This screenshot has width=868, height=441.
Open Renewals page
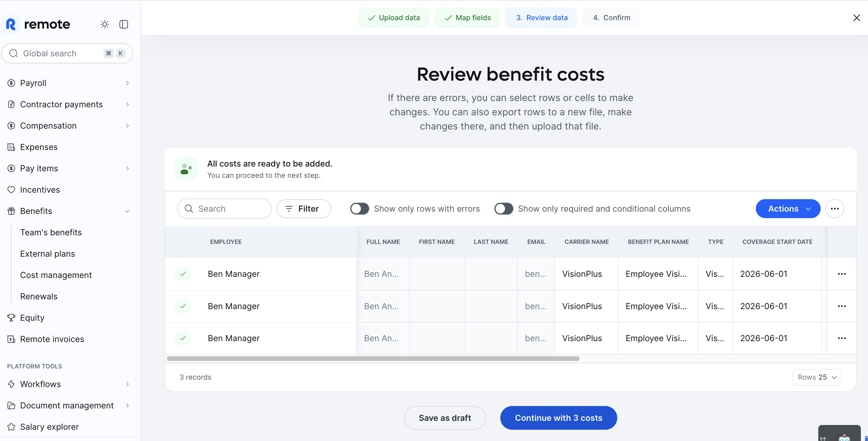(x=39, y=296)
